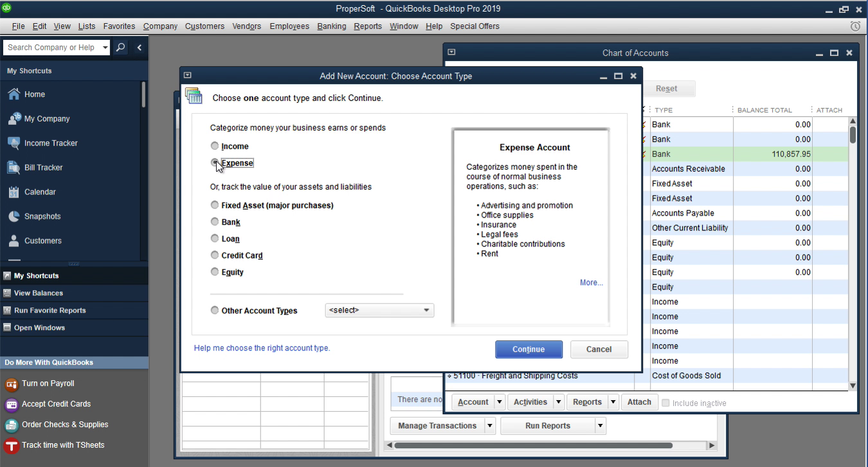The image size is (868, 467).
Task: Expand the Reports button dropdown in Chart of Accounts
Action: pyautogui.click(x=613, y=402)
